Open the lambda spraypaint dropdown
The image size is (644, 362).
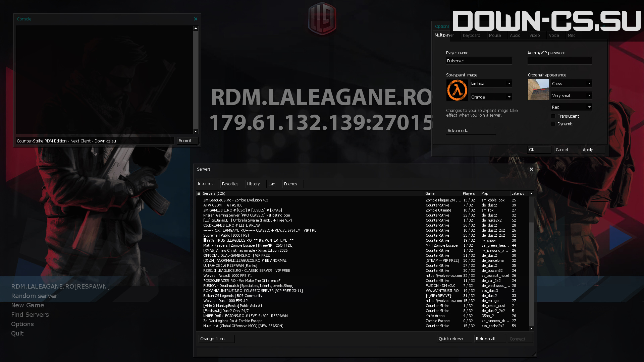click(509, 83)
